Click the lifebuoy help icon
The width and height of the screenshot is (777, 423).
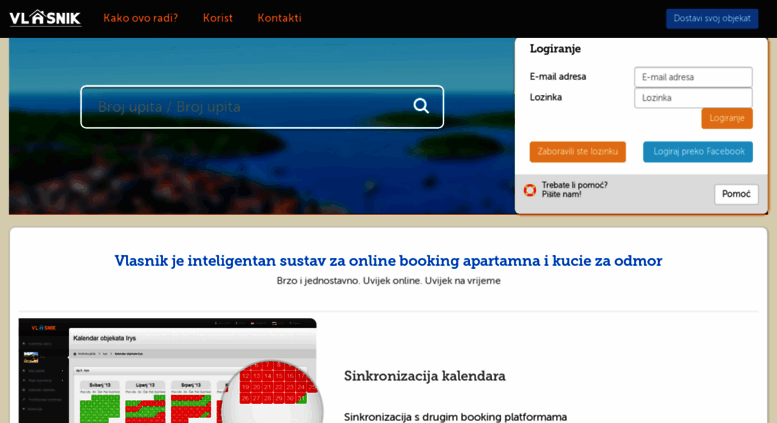click(530, 190)
